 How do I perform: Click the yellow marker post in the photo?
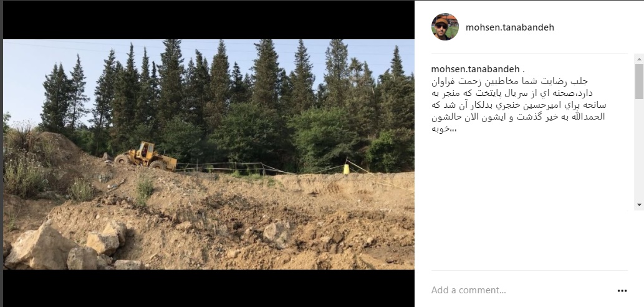pyautogui.click(x=346, y=169)
